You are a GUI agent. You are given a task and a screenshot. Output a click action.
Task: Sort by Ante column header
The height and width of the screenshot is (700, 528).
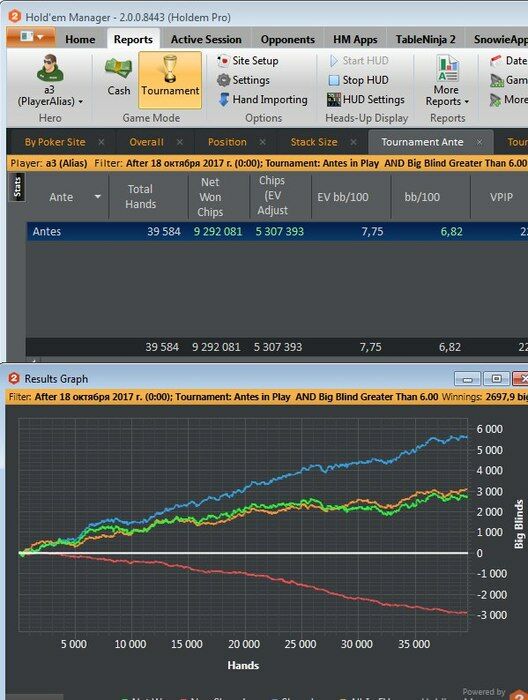61,197
